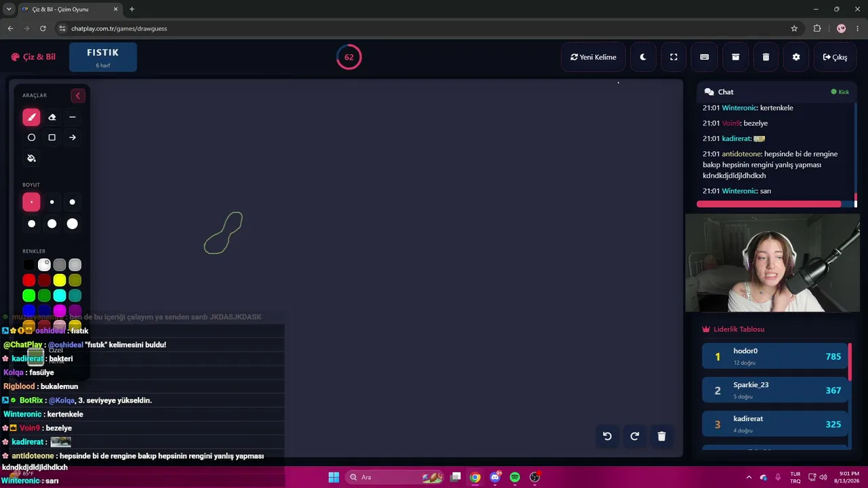868x488 pixels.
Task: Select the arrow drawing tool
Action: tap(73, 138)
